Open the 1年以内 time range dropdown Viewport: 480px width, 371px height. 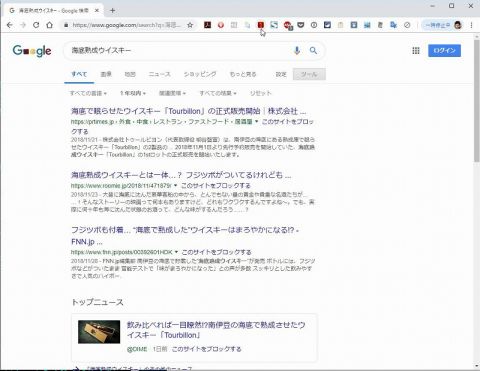[x=133, y=93]
